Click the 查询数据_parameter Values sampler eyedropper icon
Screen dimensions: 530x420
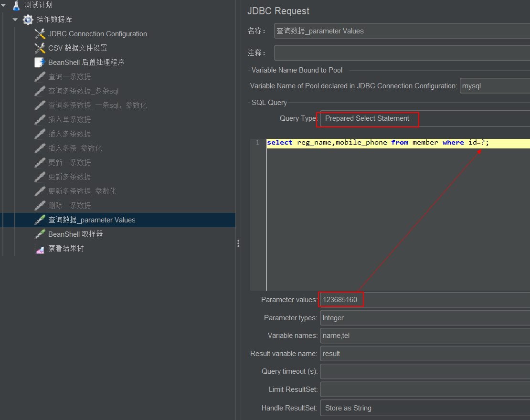(x=39, y=220)
